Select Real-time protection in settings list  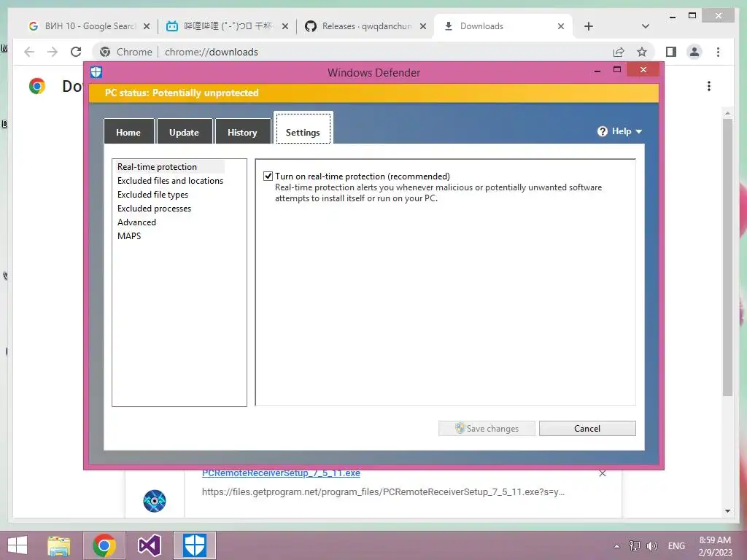click(158, 167)
